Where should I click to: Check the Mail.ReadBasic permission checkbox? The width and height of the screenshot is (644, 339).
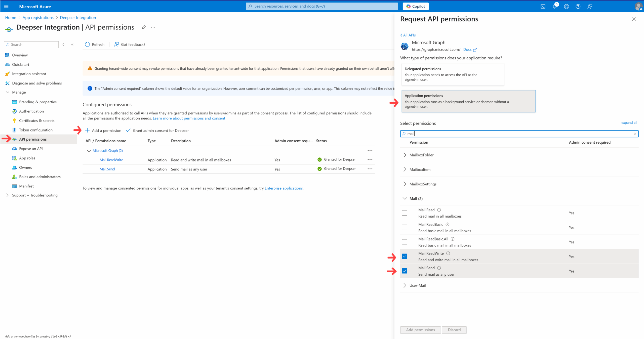coord(405,228)
